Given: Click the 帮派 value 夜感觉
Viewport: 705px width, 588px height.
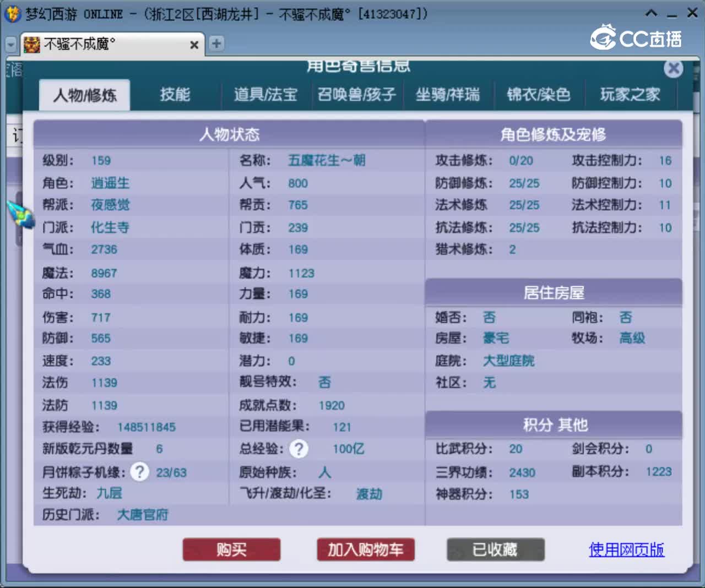Looking at the screenshot, I should (110, 205).
